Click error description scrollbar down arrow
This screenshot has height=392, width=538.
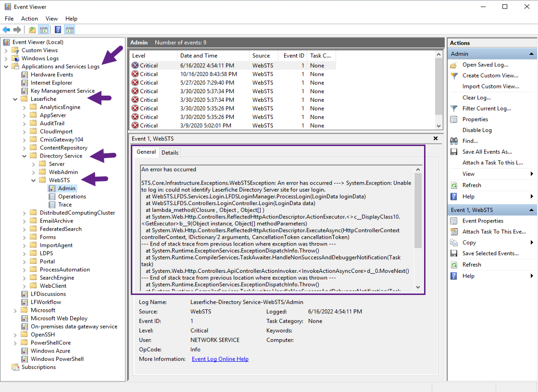[418, 287]
